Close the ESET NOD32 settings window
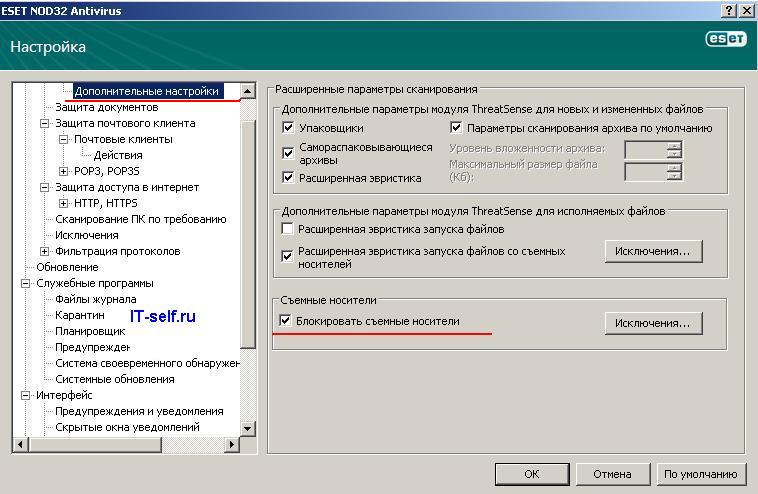This screenshot has width=758, height=494. [747, 10]
